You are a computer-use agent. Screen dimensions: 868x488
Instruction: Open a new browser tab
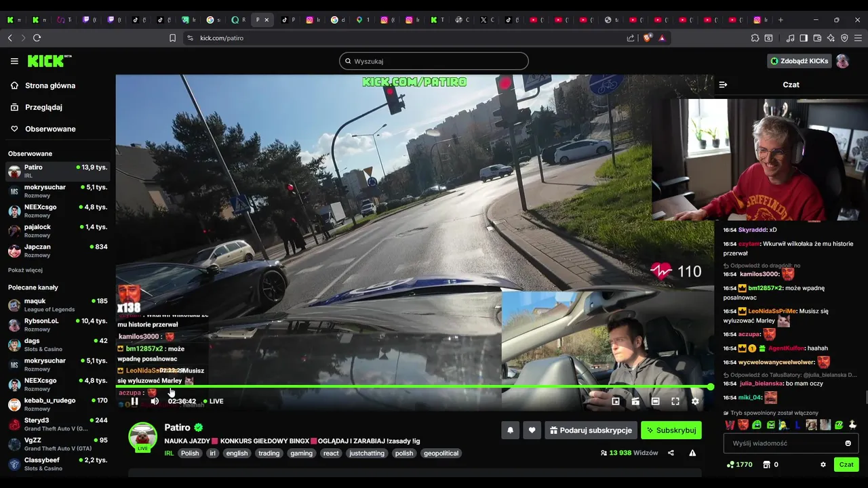(781, 20)
